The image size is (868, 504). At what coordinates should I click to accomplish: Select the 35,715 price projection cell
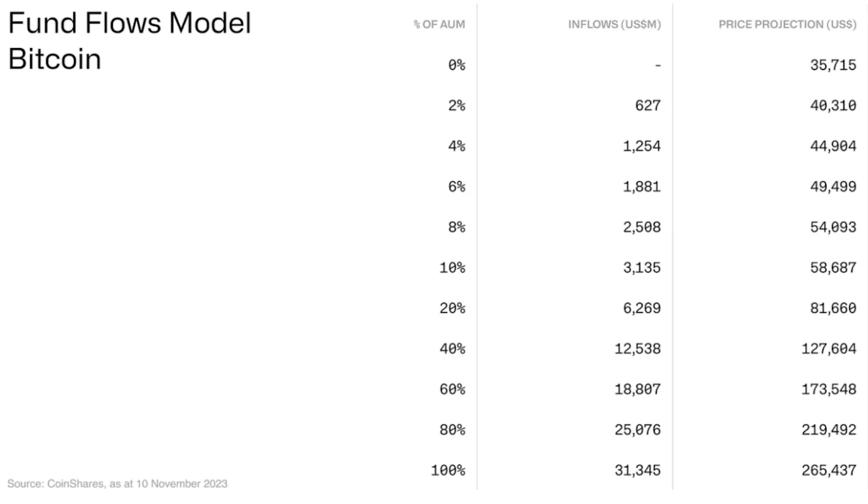tap(832, 65)
